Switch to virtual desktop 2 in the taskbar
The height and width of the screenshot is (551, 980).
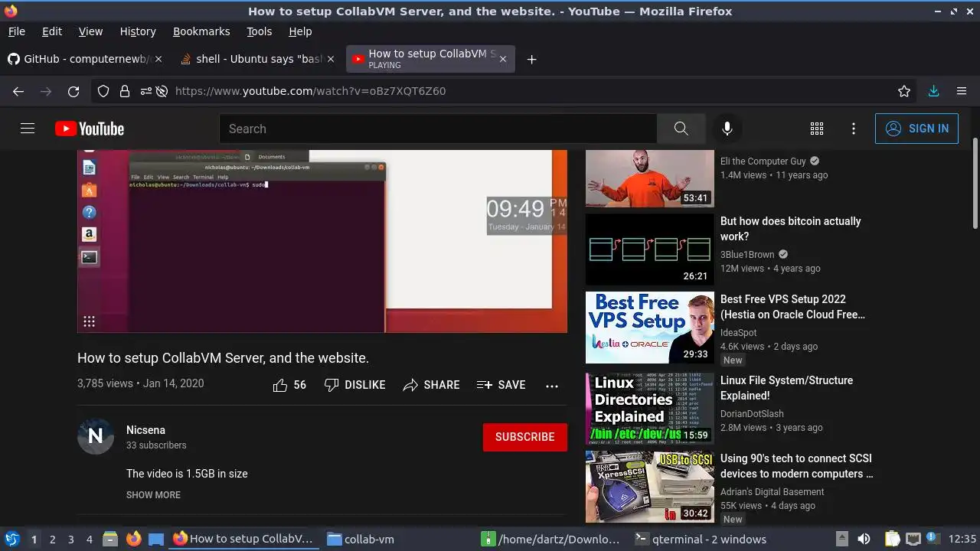coord(52,539)
